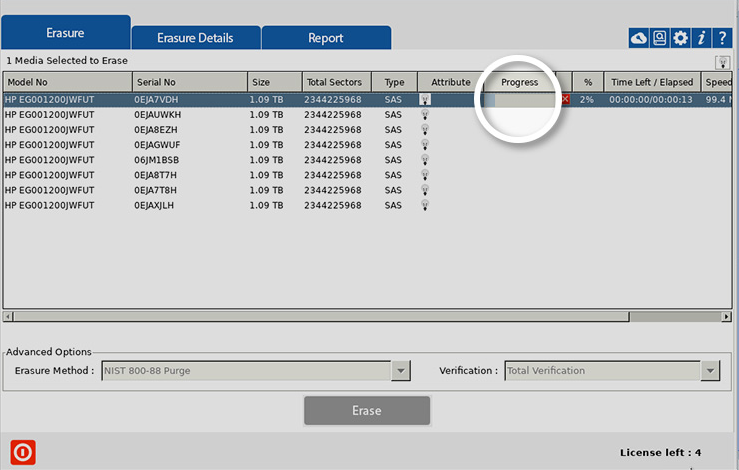Sort by Total Sectors column header

click(337, 82)
